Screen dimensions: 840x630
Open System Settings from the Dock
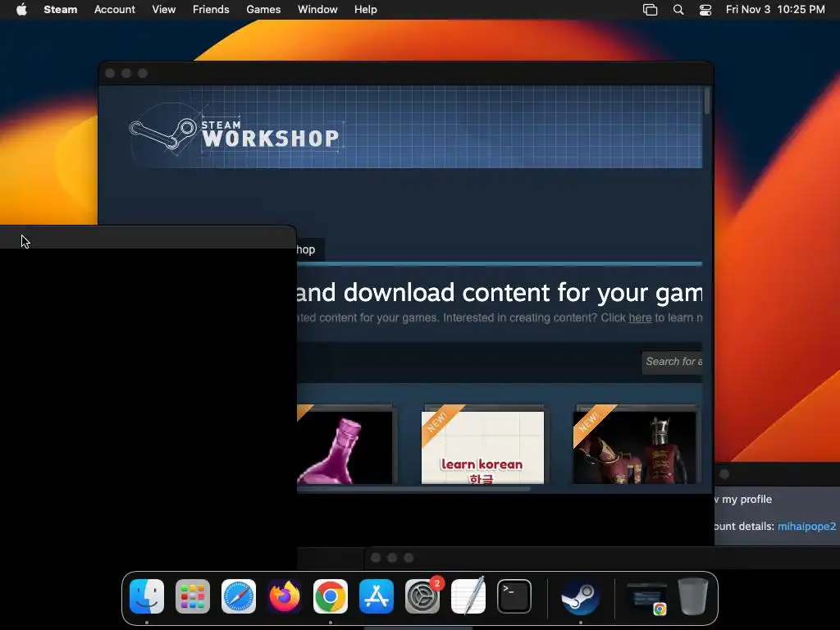[x=422, y=596]
